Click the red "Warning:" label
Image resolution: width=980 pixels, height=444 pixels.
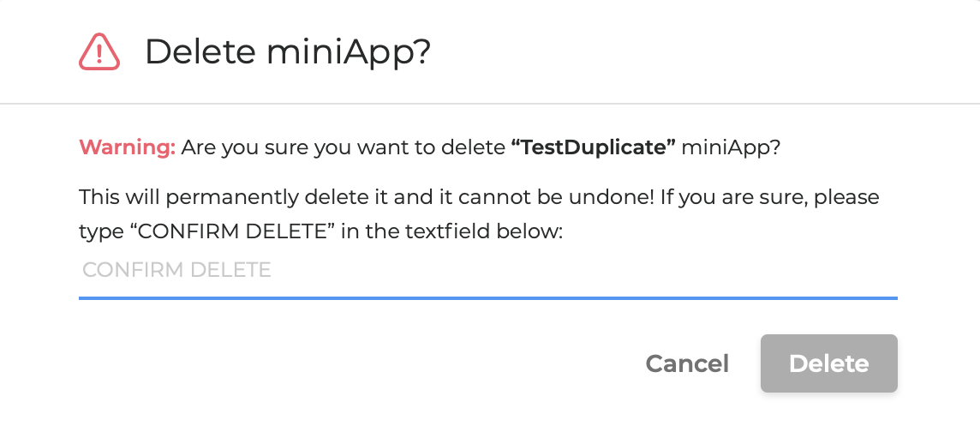127,147
